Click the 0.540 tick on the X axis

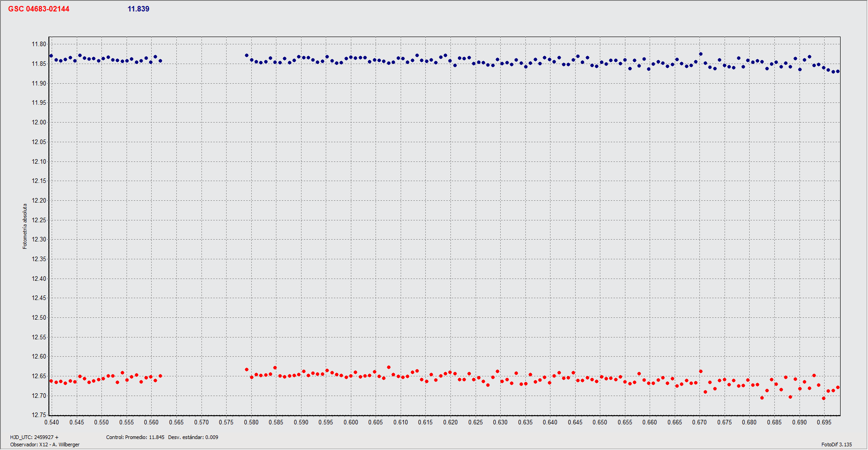coord(52,422)
